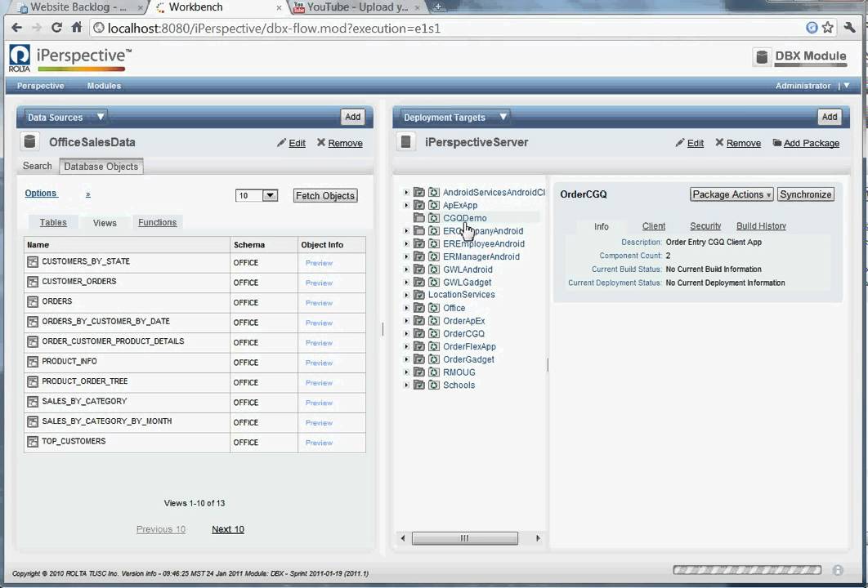Click the iPerspectiveServer server icon
The height and width of the screenshot is (588, 868).
[405, 142]
